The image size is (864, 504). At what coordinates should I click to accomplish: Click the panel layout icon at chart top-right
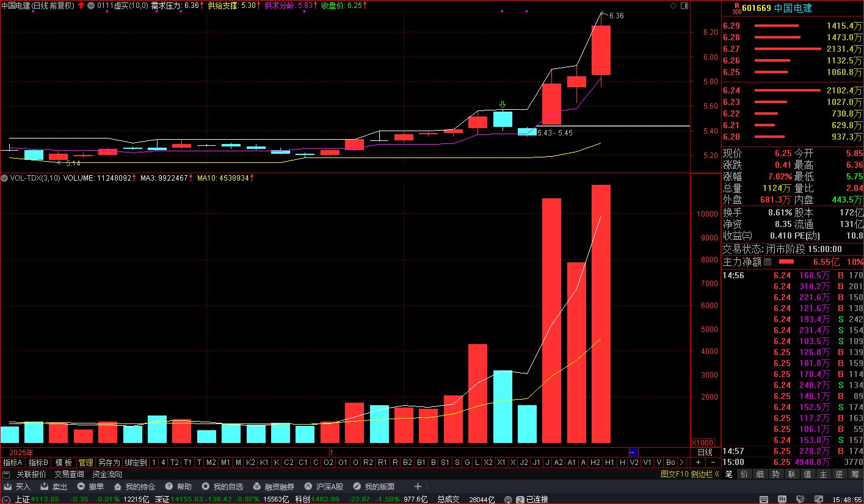click(684, 5)
